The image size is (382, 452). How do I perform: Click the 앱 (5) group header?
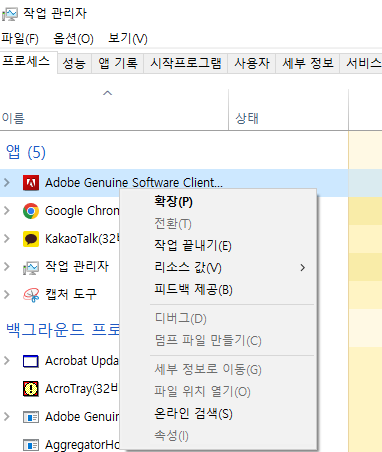click(x=26, y=152)
